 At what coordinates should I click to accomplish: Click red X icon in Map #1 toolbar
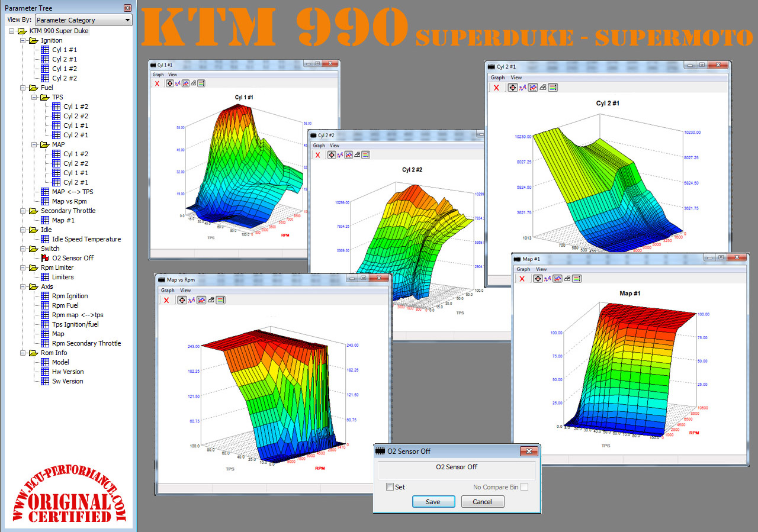(522, 279)
